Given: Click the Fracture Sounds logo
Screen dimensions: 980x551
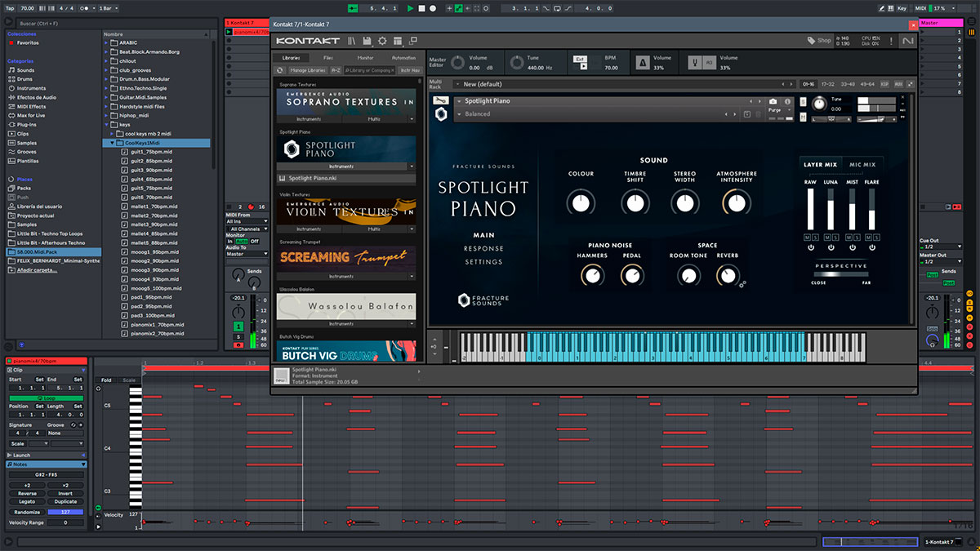Looking at the screenshot, I should pos(483,299).
